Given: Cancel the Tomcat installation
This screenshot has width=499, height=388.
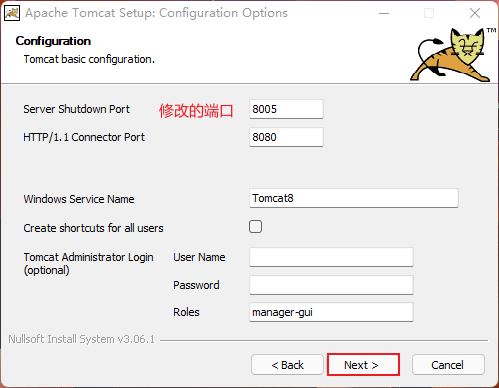Looking at the screenshot, I should [448, 365].
